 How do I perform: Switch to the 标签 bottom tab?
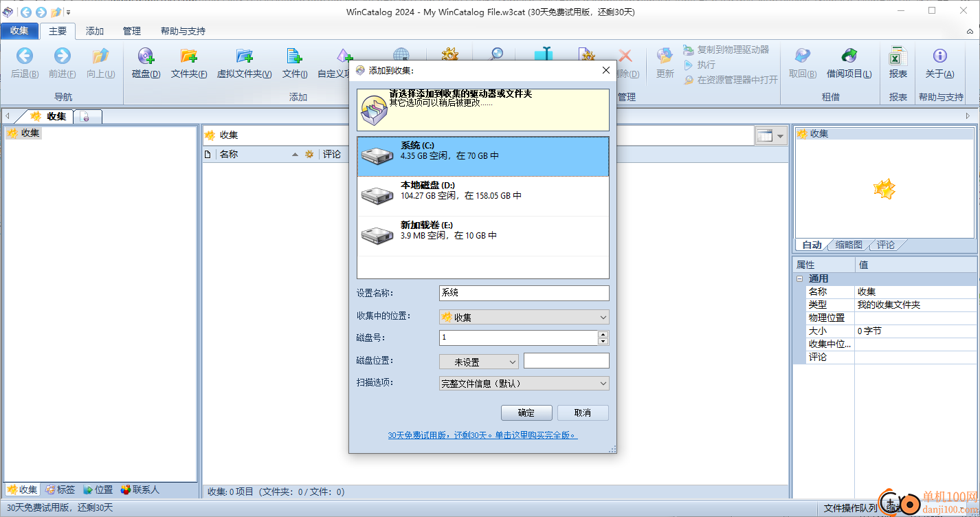[x=60, y=490]
